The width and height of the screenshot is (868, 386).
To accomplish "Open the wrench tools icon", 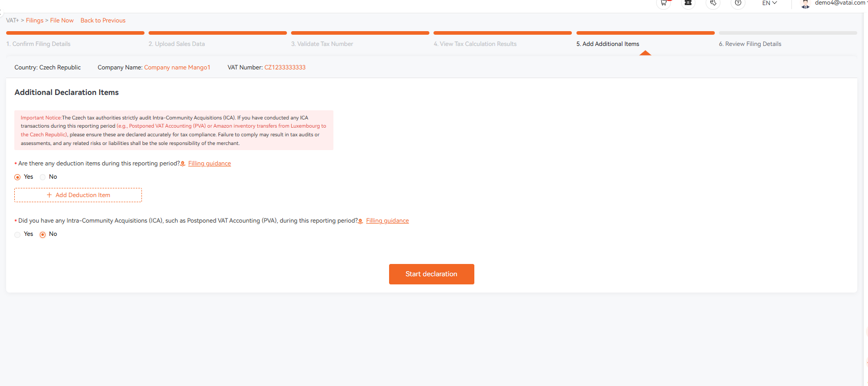I will 713,3.
